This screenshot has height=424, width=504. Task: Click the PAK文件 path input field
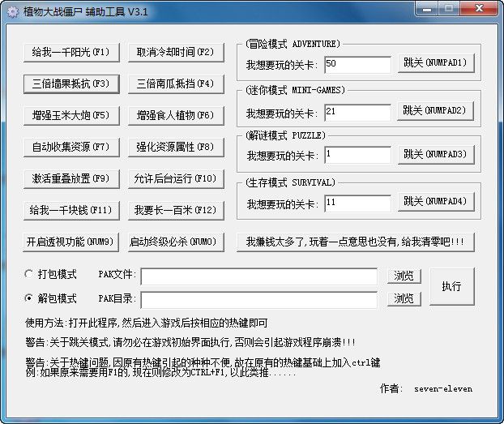click(259, 276)
